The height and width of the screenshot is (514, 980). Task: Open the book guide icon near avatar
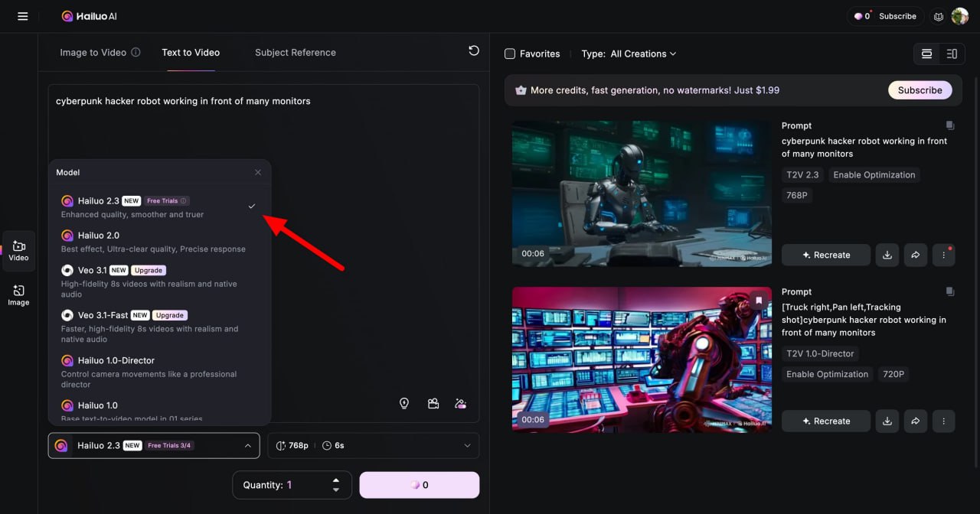939,16
